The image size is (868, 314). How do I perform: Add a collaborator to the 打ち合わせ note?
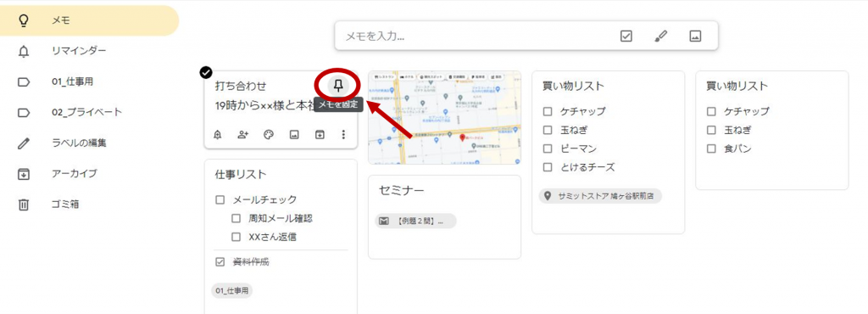[x=243, y=135]
